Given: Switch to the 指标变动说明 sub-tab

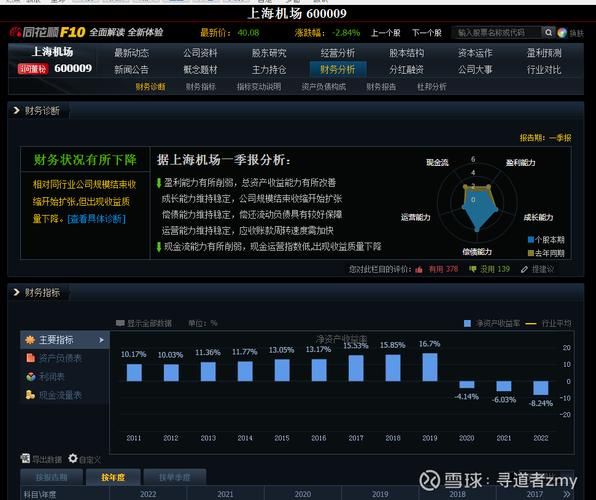Looking at the screenshot, I should click(x=259, y=87).
